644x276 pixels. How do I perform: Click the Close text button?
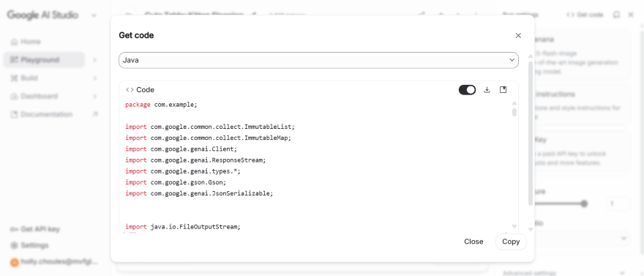click(473, 242)
